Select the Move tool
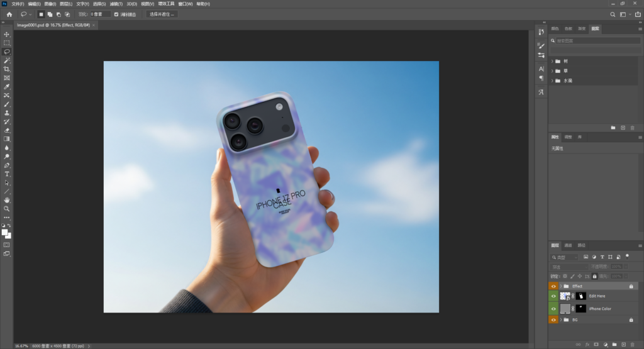Viewport: 644px width, 349px height. (6, 35)
